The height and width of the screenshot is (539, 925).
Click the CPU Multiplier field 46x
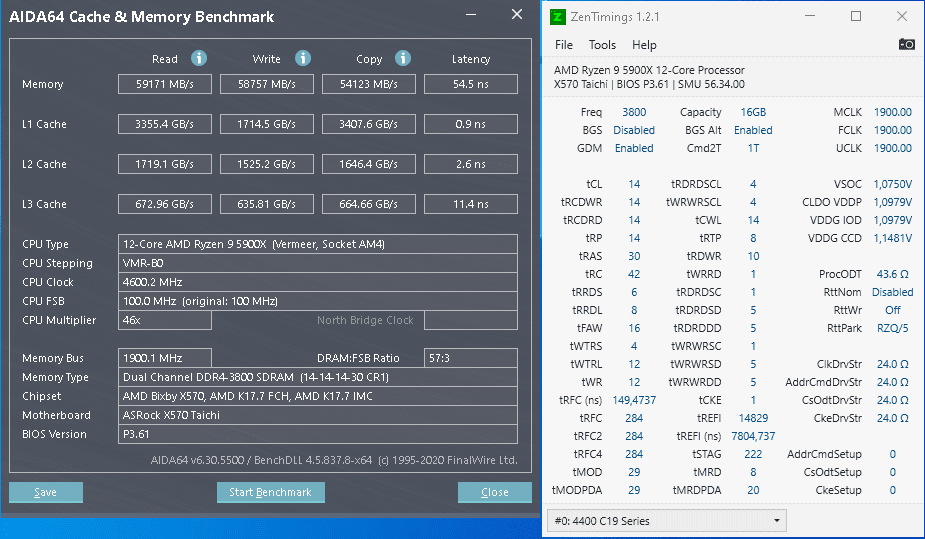coord(165,320)
